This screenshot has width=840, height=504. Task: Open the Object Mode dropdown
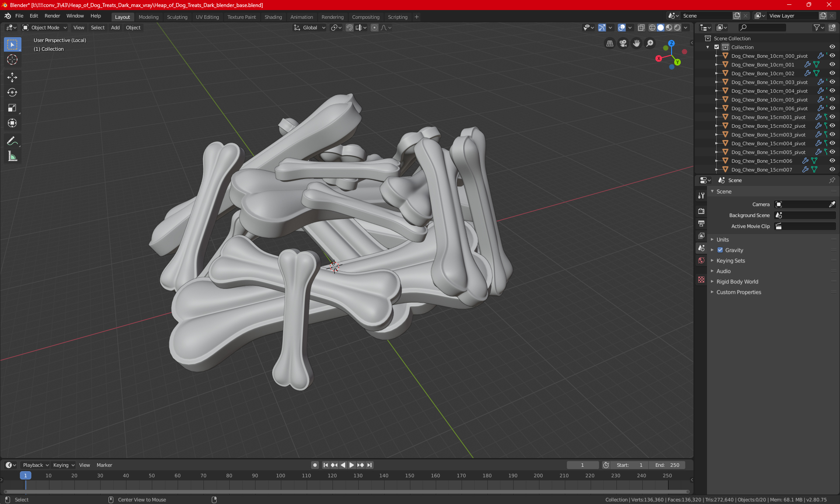click(x=45, y=28)
